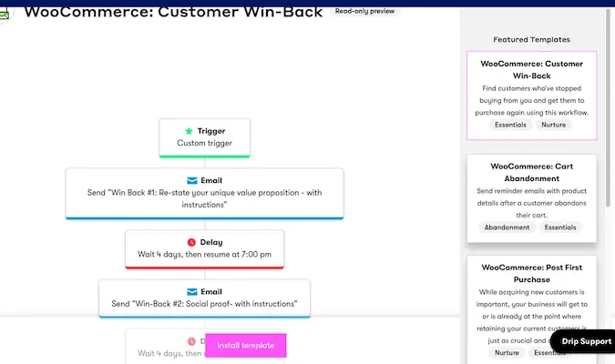Screen dimensions: 615x364
Task: Click the Featured Templates heading
Action: [x=531, y=39]
